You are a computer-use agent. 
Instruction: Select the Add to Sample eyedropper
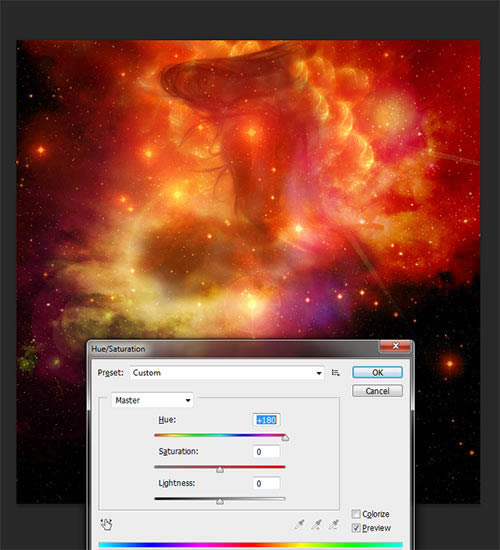click(x=317, y=525)
